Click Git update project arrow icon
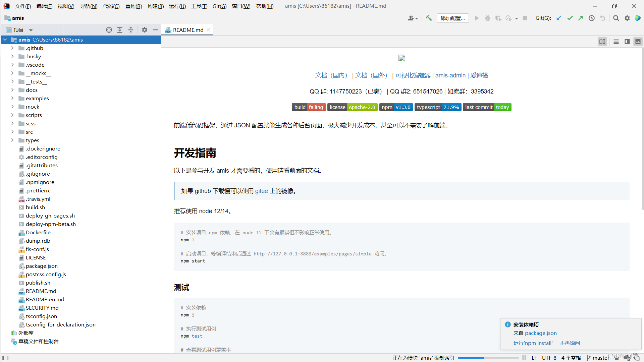The width and height of the screenshot is (644, 362). (x=559, y=18)
